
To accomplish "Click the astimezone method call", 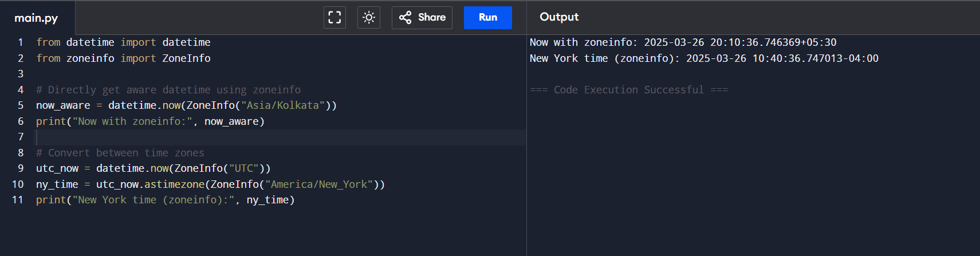I will 174,184.
